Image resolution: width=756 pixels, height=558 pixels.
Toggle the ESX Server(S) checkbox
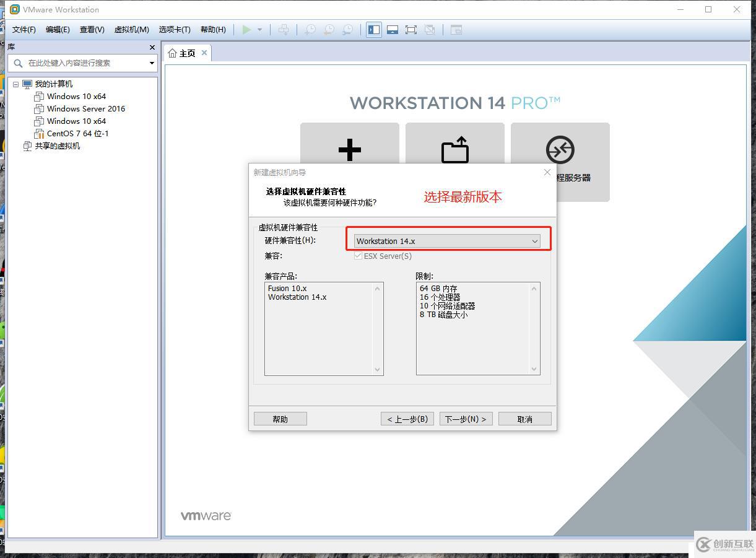358,256
